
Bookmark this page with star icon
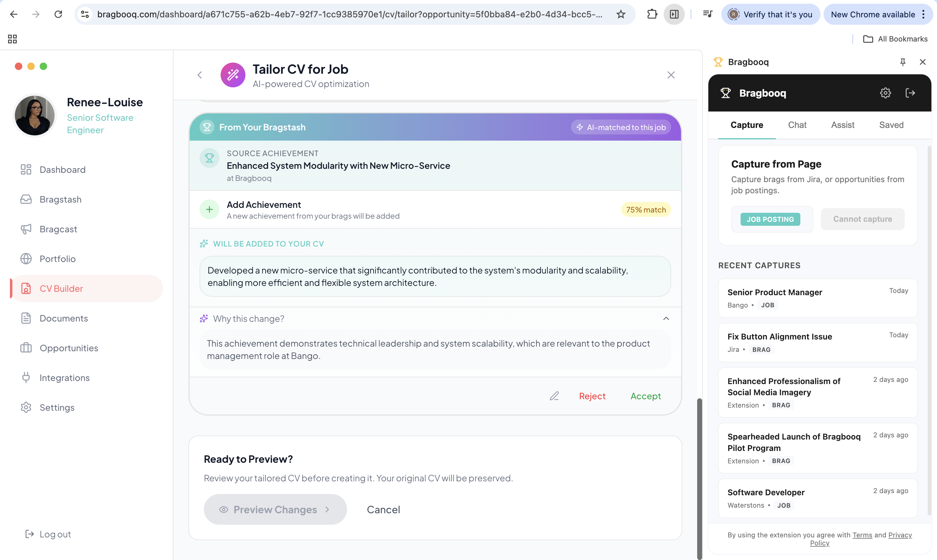coord(621,14)
